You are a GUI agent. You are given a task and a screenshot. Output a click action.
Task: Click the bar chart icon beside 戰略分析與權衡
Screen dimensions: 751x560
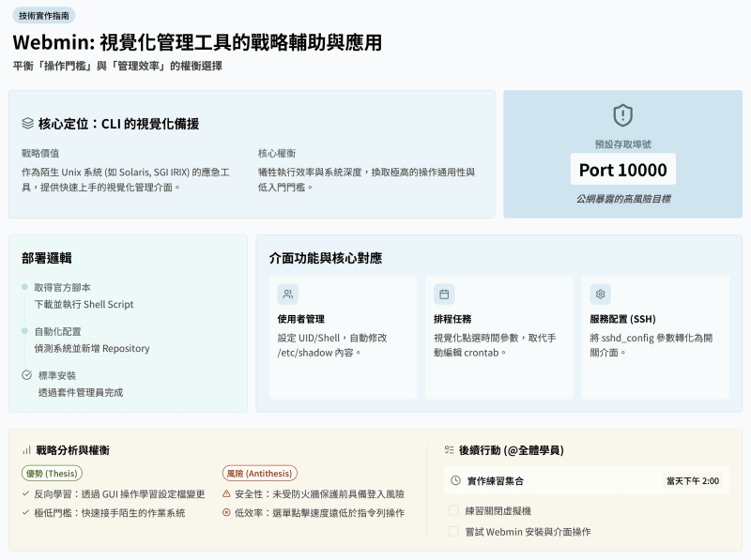click(26, 450)
